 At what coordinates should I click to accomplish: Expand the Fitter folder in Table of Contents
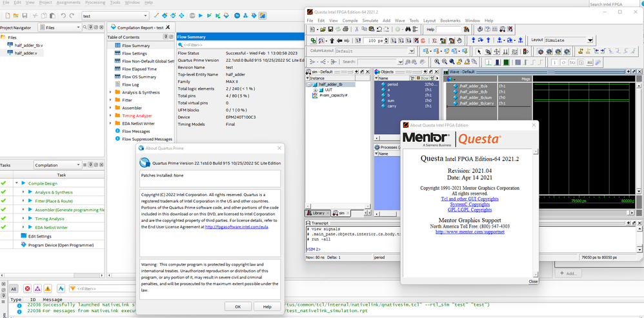110,100
